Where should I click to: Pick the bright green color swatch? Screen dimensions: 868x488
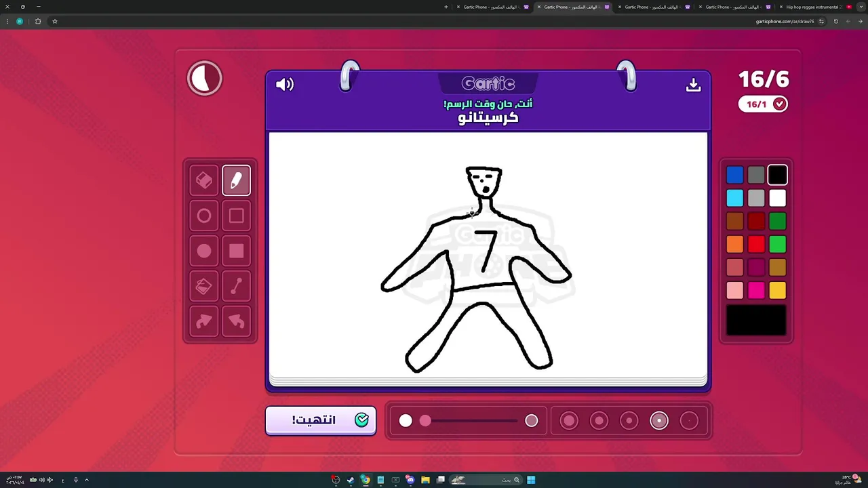click(x=778, y=244)
